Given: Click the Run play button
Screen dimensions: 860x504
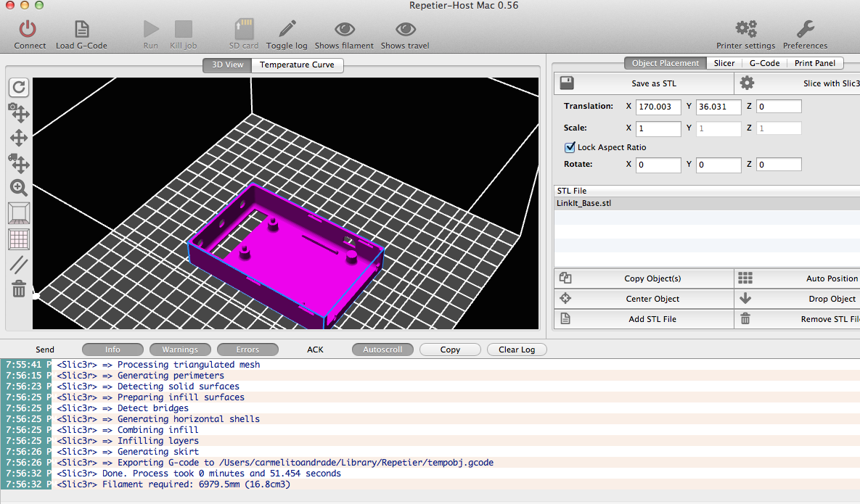Looking at the screenshot, I should [151, 29].
